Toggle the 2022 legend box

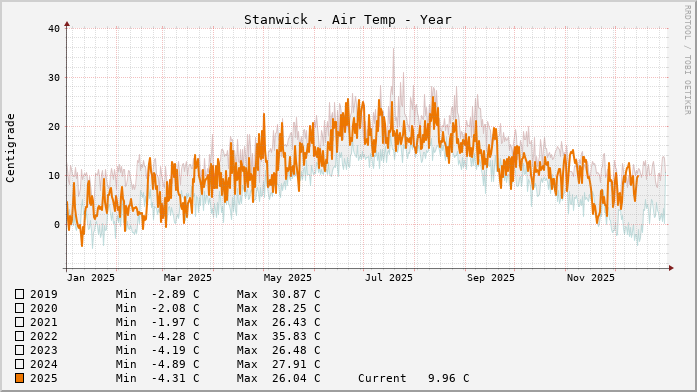(20, 336)
